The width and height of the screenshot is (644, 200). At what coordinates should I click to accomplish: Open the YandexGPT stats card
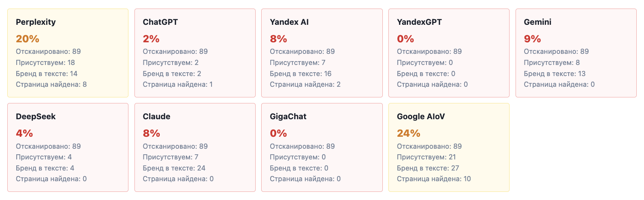pyautogui.click(x=449, y=53)
